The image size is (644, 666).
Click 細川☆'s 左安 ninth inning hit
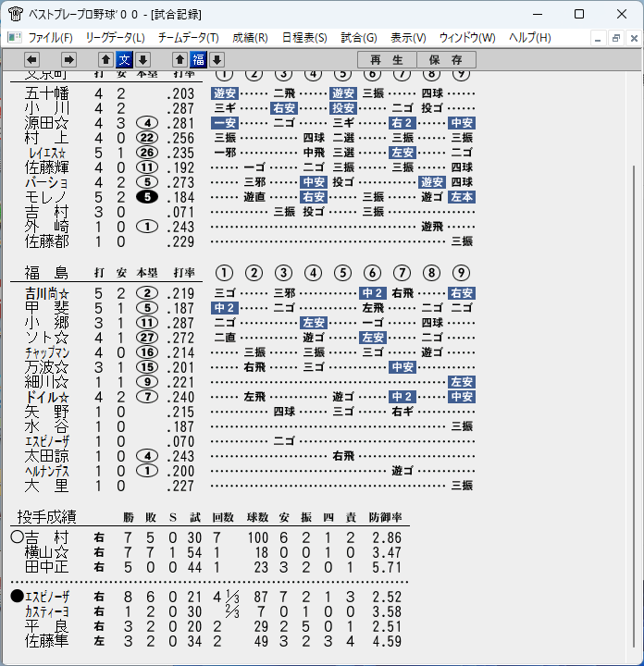click(462, 382)
